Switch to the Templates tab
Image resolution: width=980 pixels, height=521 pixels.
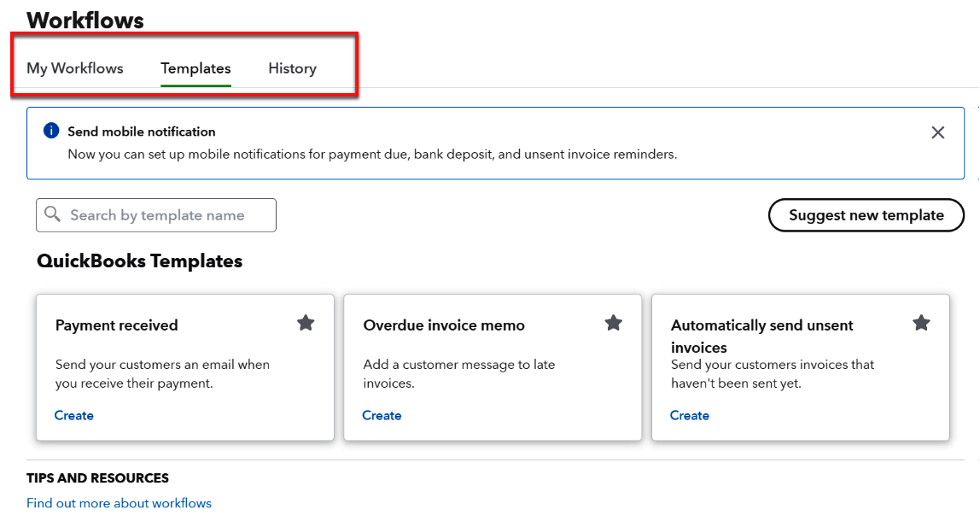195,68
